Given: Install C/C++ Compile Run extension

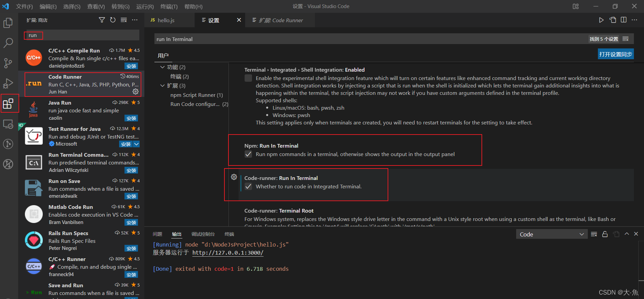Looking at the screenshot, I should 131,66.
